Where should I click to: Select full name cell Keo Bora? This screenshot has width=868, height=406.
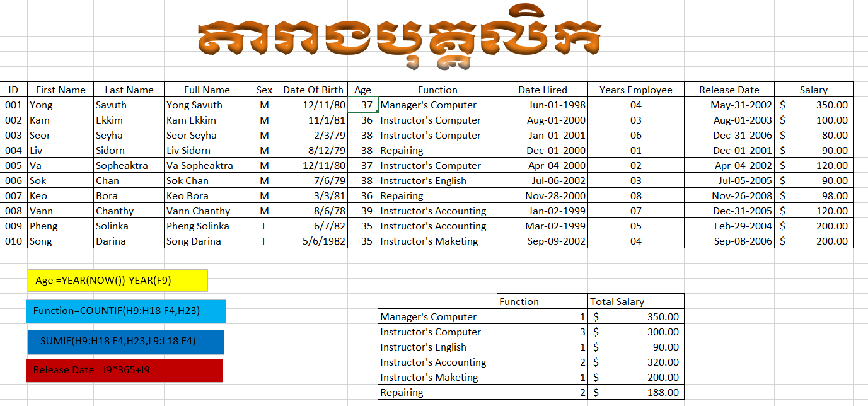[x=207, y=195]
